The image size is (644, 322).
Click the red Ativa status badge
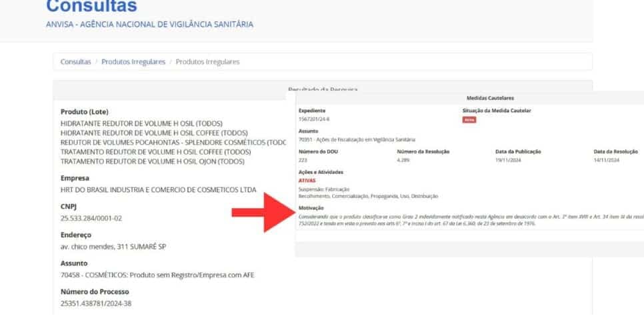point(469,120)
